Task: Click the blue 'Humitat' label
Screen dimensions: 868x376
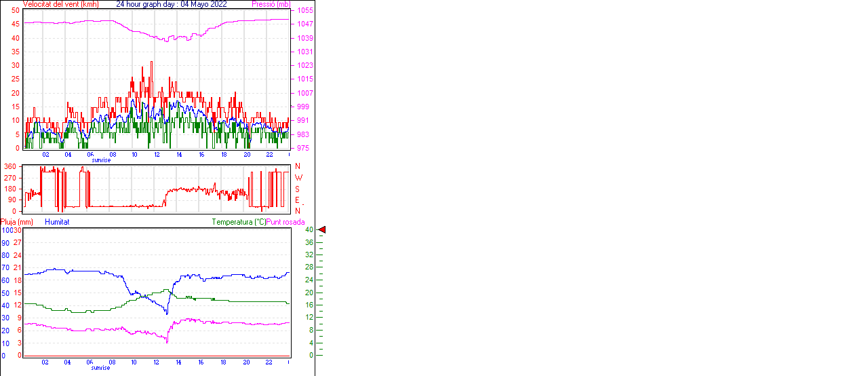Action: 57,222
